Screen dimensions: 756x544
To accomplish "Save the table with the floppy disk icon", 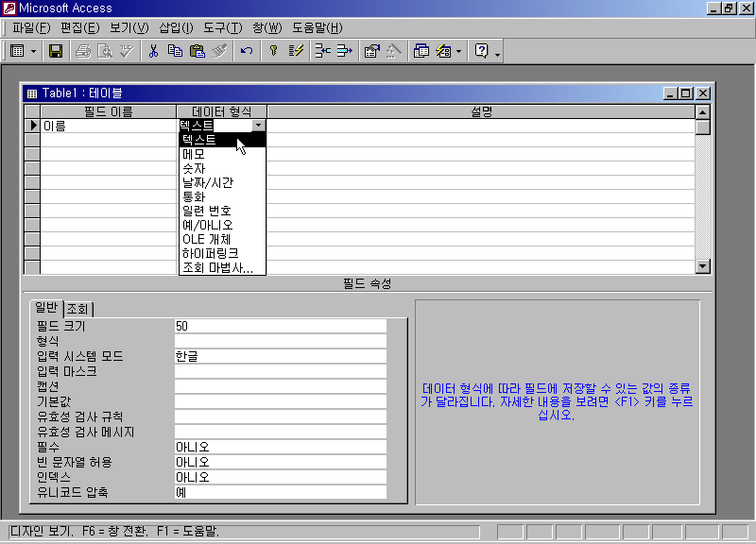I will point(56,51).
